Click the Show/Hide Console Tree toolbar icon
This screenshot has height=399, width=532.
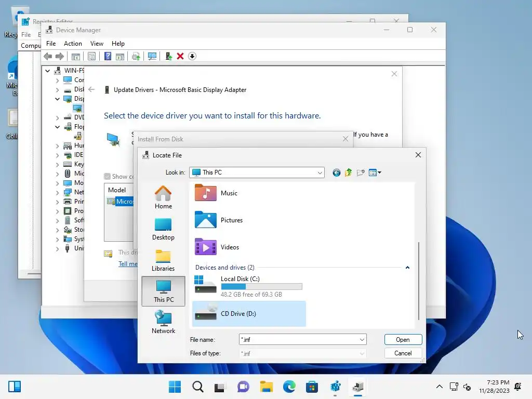pos(76,56)
